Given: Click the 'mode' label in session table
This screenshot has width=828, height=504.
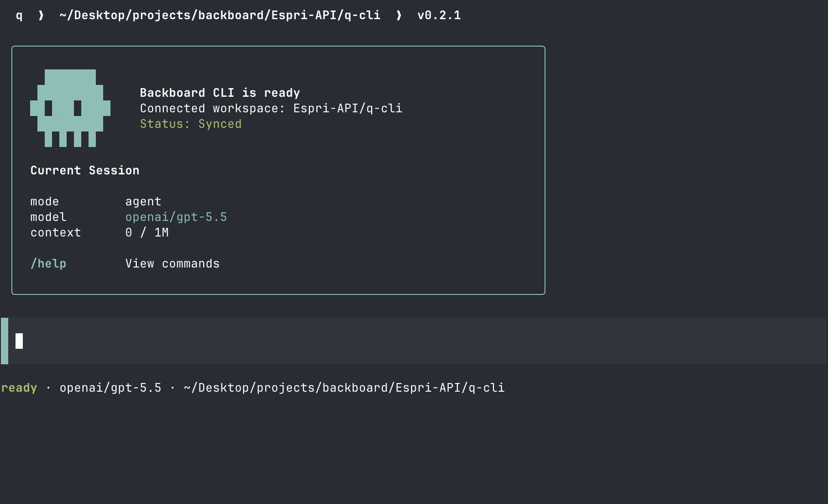Looking at the screenshot, I should (45, 202).
